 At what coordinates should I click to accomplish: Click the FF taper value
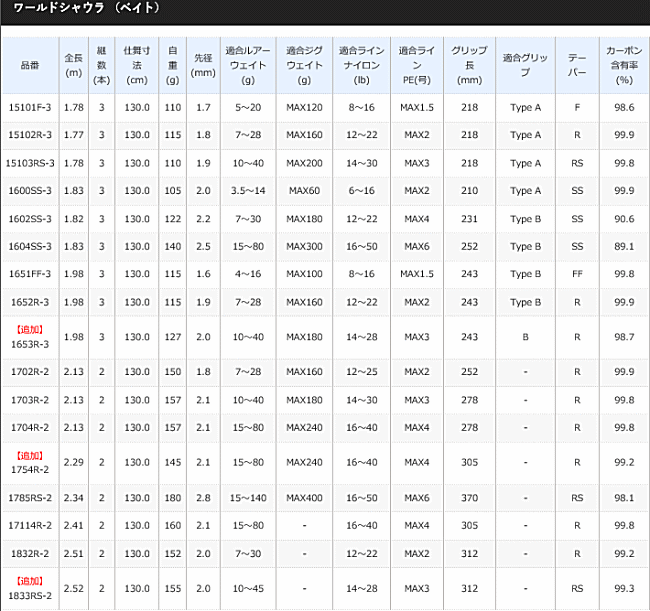pos(577,274)
